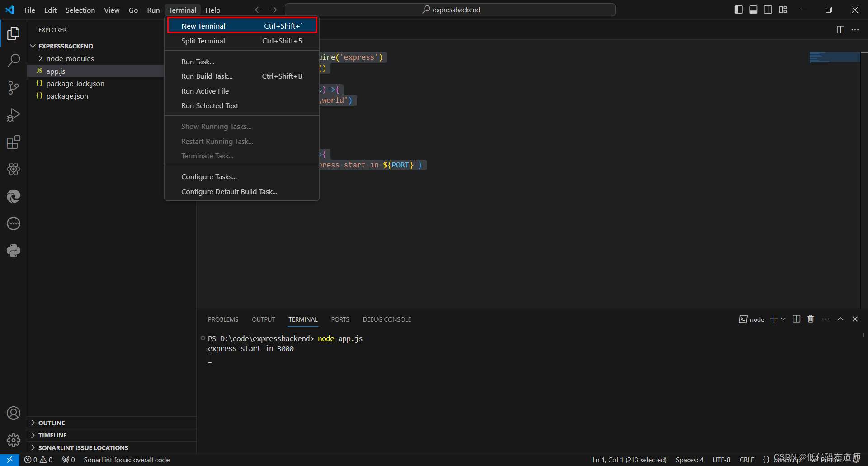
Task: Open app.js in the explorer
Action: [95, 71]
